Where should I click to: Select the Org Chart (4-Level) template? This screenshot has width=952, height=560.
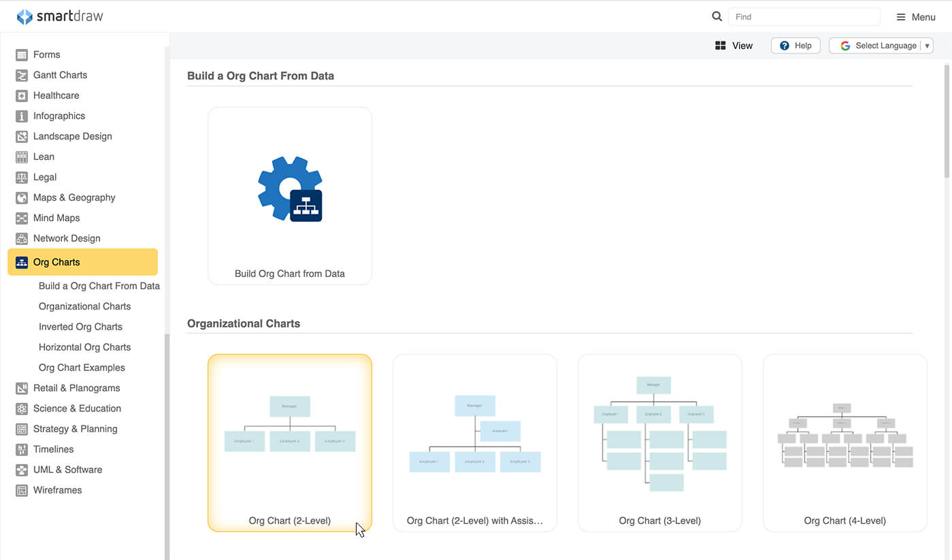pyautogui.click(x=845, y=443)
